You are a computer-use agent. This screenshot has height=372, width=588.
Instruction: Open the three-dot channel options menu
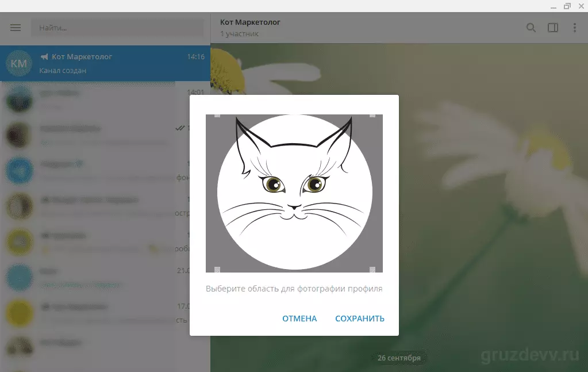pyautogui.click(x=575, y=28)
